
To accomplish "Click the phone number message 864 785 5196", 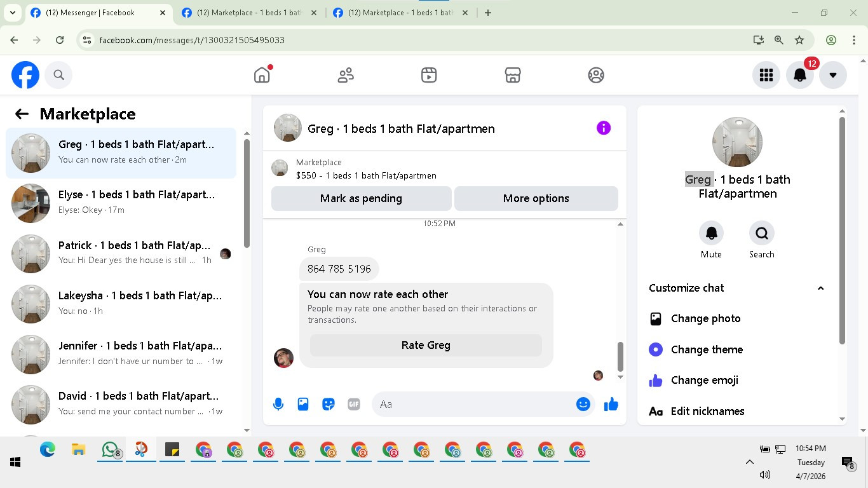I will 339,269.
